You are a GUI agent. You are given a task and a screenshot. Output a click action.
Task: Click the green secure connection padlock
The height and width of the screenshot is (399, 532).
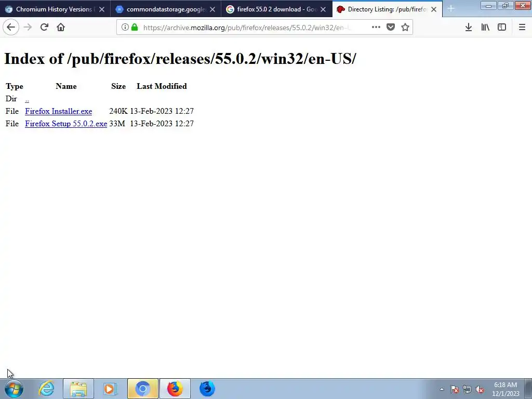[x=135, y=27]
